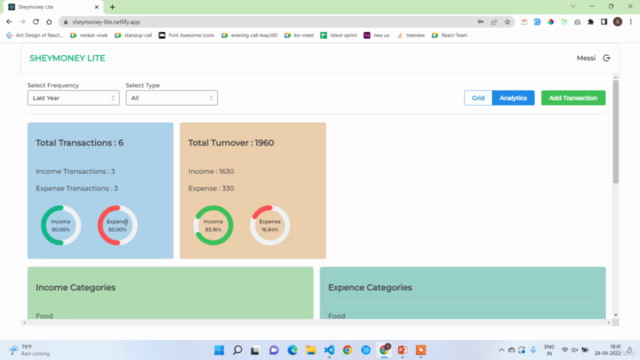Open the Chrome extensions puzzle icon
The height and width of the screenshot is (360, 640).
[x=591, y=22]
